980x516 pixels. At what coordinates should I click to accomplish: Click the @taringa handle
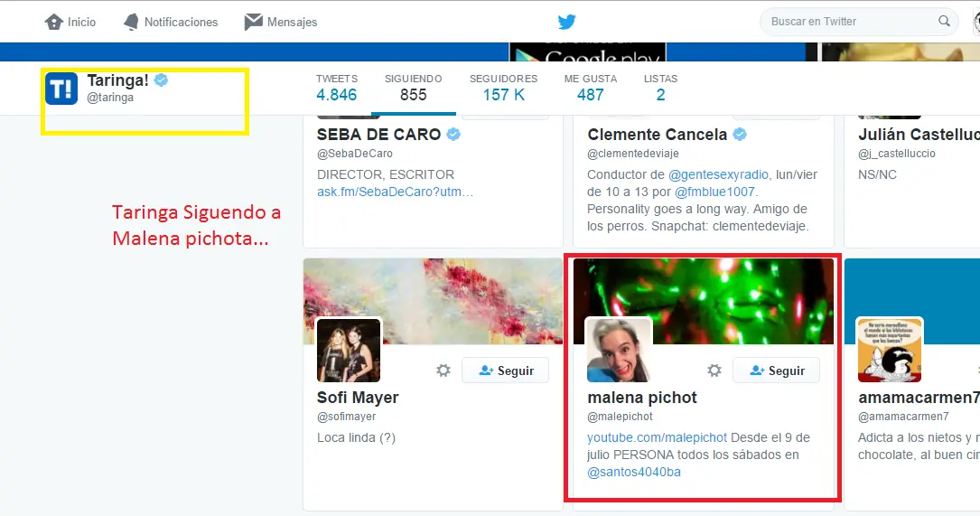110,98
